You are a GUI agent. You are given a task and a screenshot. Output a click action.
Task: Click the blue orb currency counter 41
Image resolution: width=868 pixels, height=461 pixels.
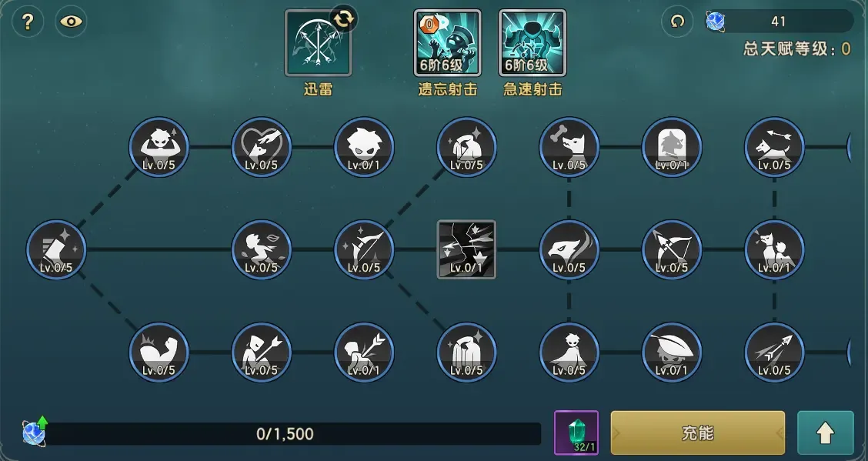[780, 22]
